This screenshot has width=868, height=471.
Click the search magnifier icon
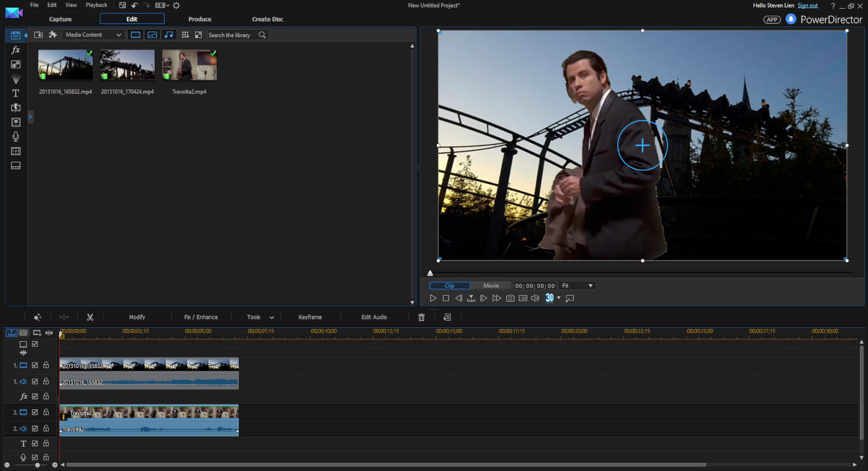point(262,35)
